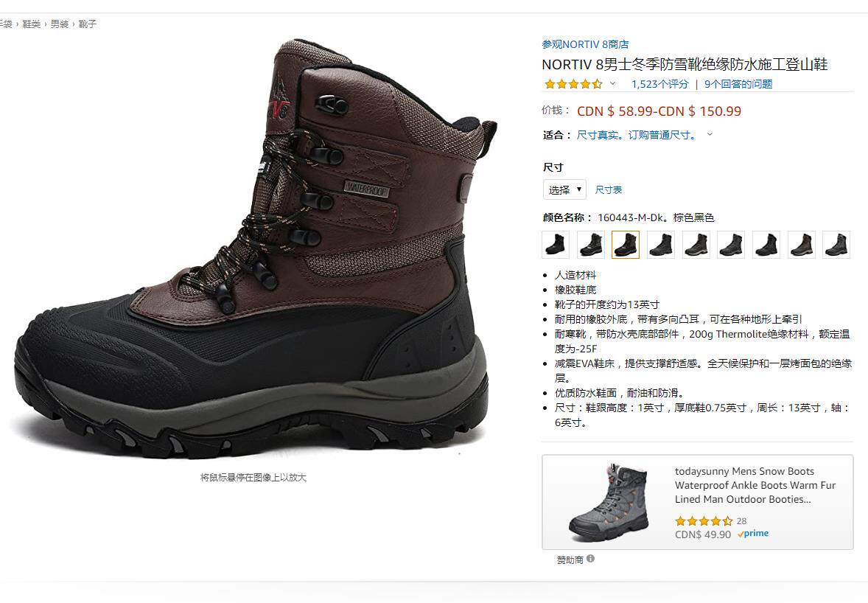Select the second boot color thumbnail
This screenshot has height=603, width=868.
[591, 245]
